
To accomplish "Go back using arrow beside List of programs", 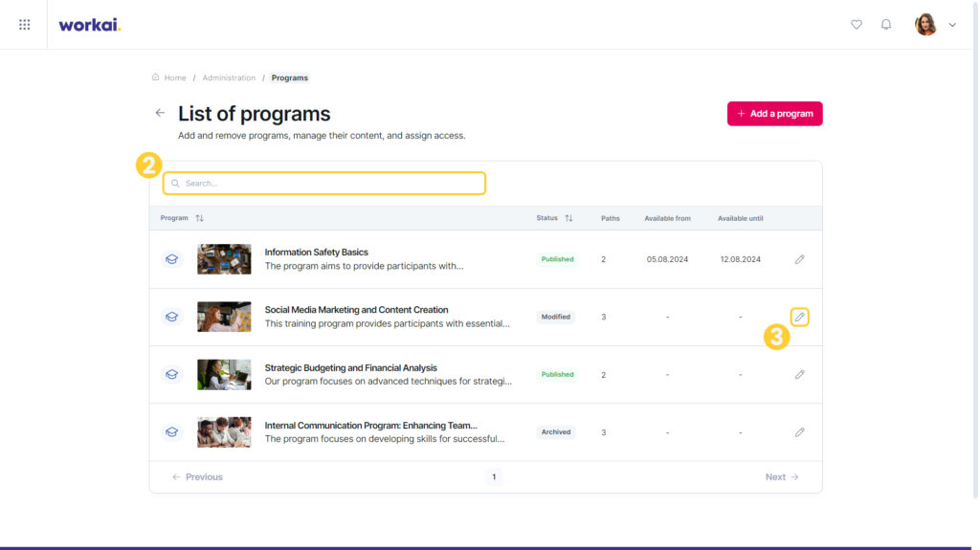I will point(160,113).
